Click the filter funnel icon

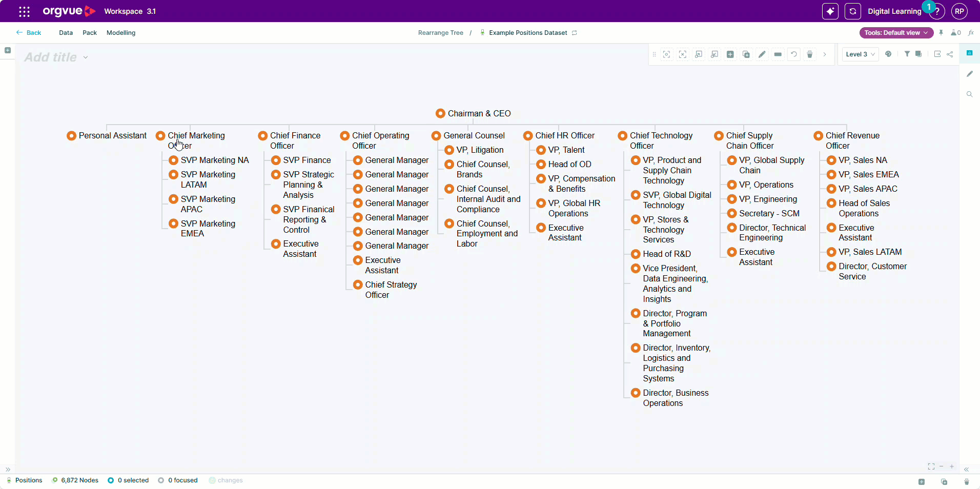(907, 54)
